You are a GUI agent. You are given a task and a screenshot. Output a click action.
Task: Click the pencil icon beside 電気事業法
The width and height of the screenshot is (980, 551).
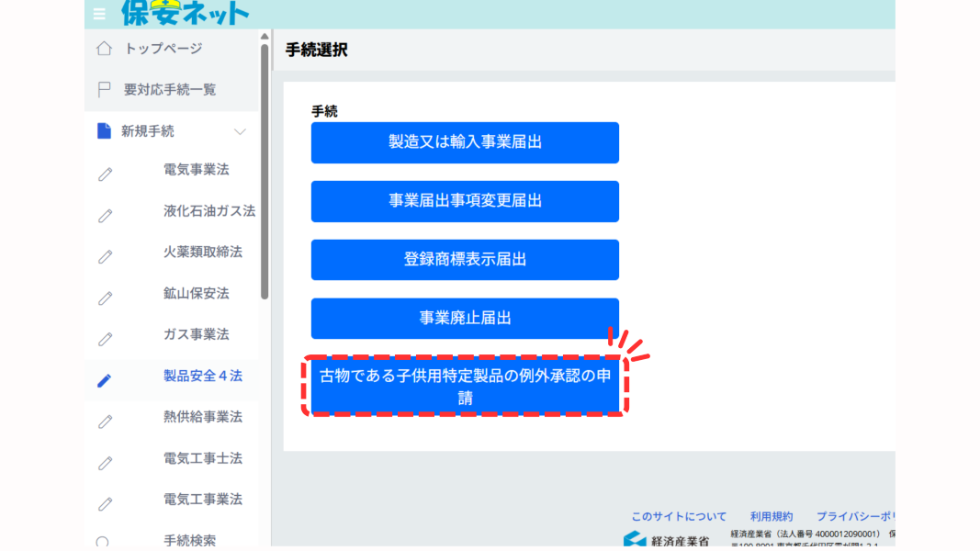point(105,174)
